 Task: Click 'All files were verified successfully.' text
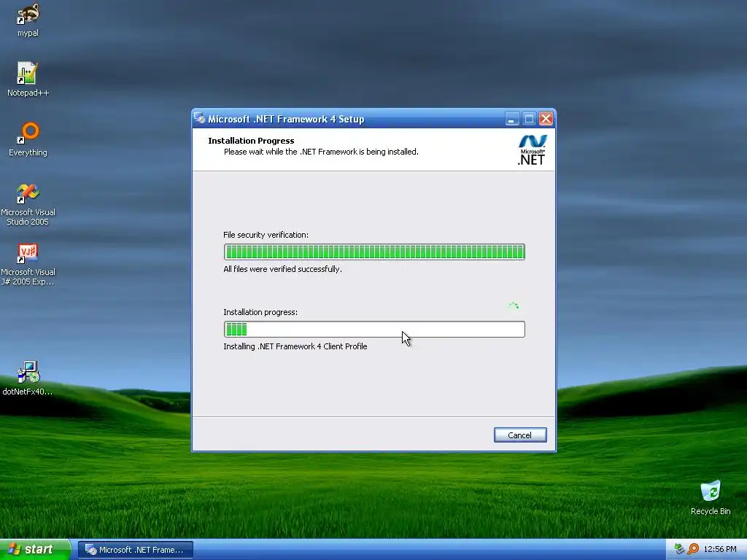[x=282, y=269]
